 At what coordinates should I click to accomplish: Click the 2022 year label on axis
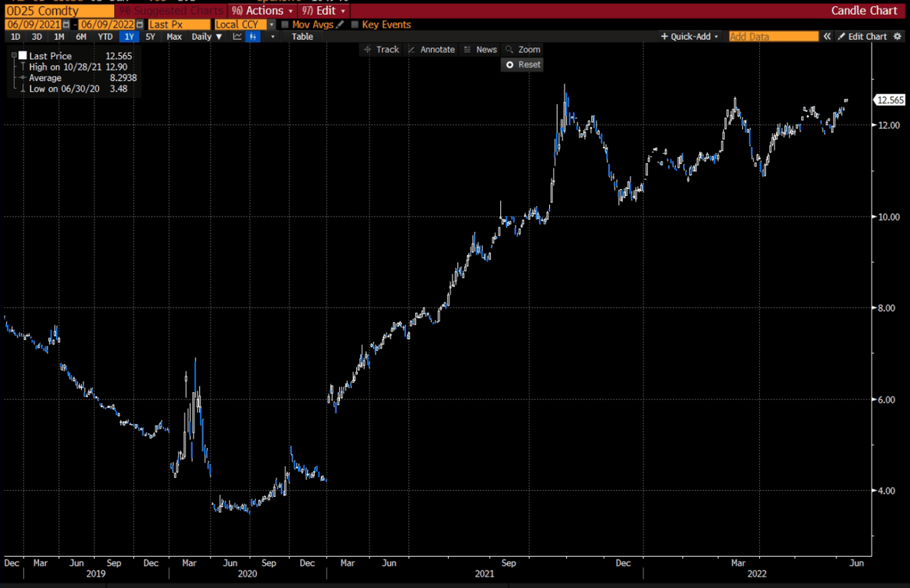(757, 573)
